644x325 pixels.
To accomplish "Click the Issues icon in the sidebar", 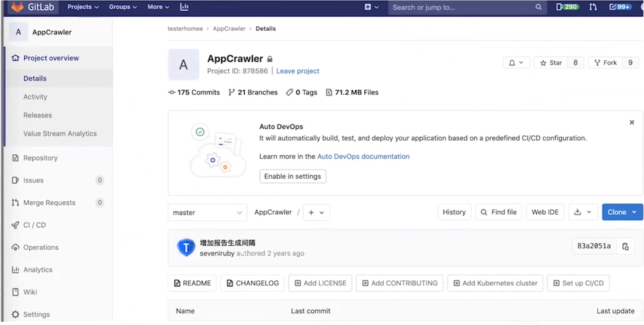I will 15,180.
